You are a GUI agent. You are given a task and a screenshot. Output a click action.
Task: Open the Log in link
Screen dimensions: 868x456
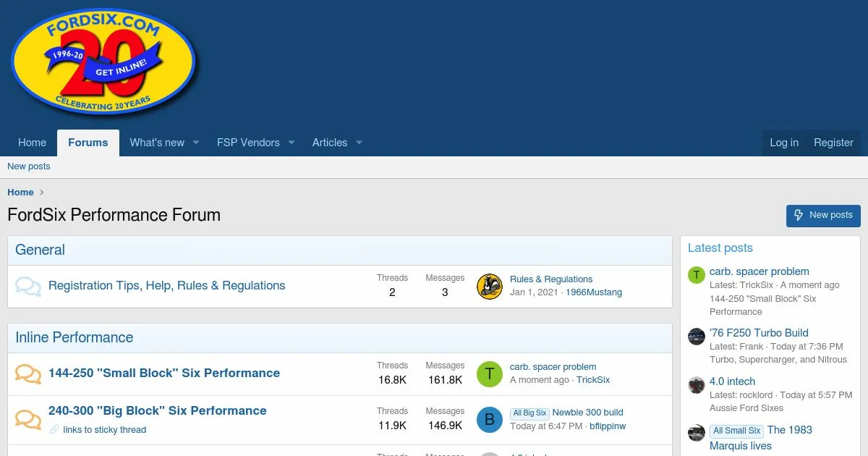[x=784, y=143]
